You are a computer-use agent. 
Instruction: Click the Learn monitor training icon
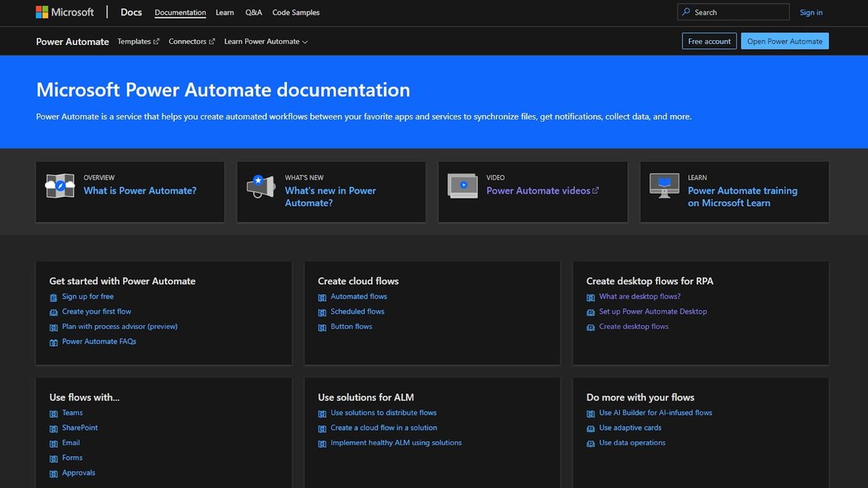tap(664, 186)
